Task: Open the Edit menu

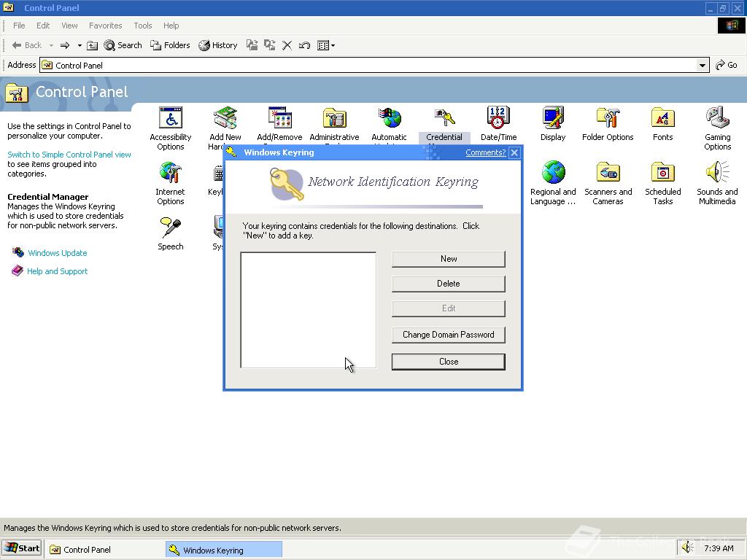Action: [43, 26]
